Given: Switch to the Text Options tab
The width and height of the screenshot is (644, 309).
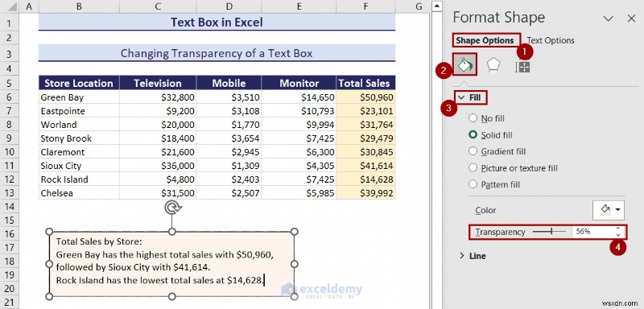Looking at the screenshot, I should click(551, 40).
